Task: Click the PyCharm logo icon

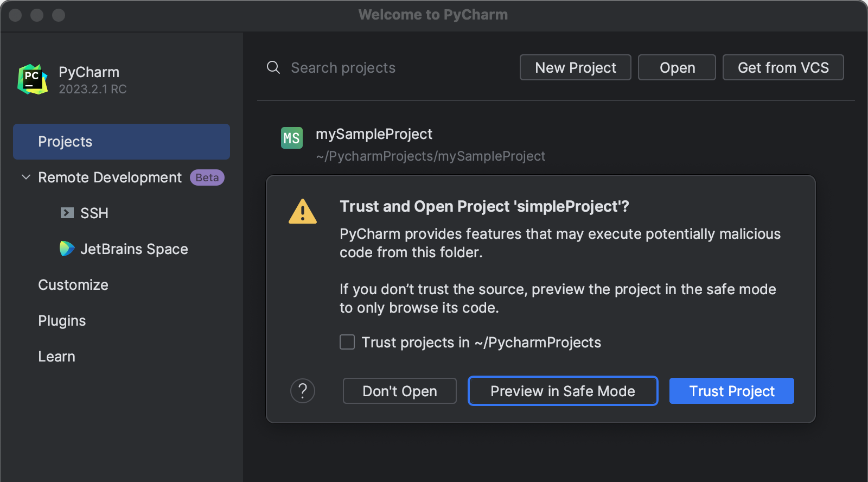Action: [x=33, y=79]
